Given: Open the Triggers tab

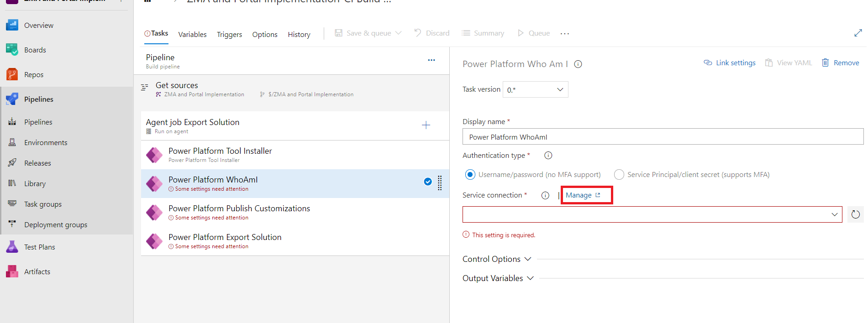Looking at the screenshot, I should tap(229, 35).
